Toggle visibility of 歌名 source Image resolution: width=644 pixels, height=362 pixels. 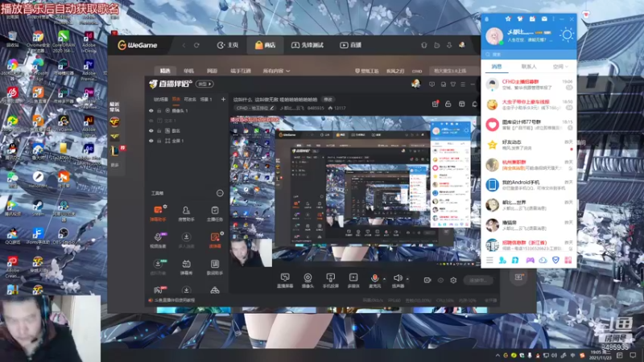click(151, 130)
